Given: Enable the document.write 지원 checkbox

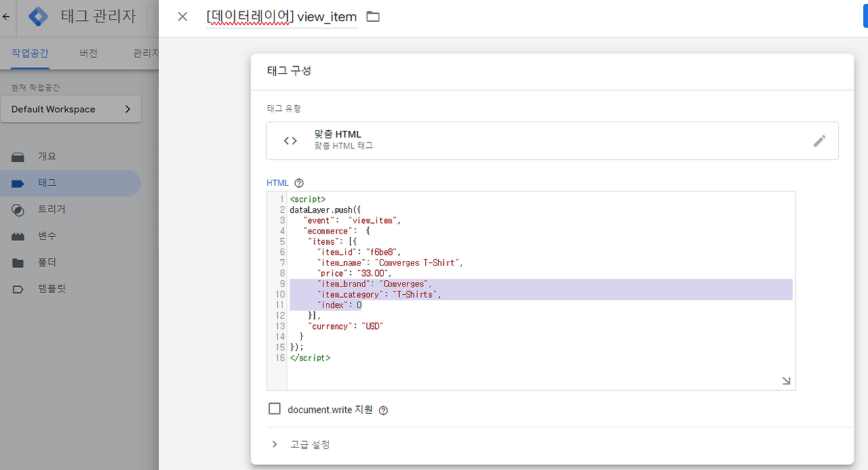Looking at the screenshot, I should (275, 408).
